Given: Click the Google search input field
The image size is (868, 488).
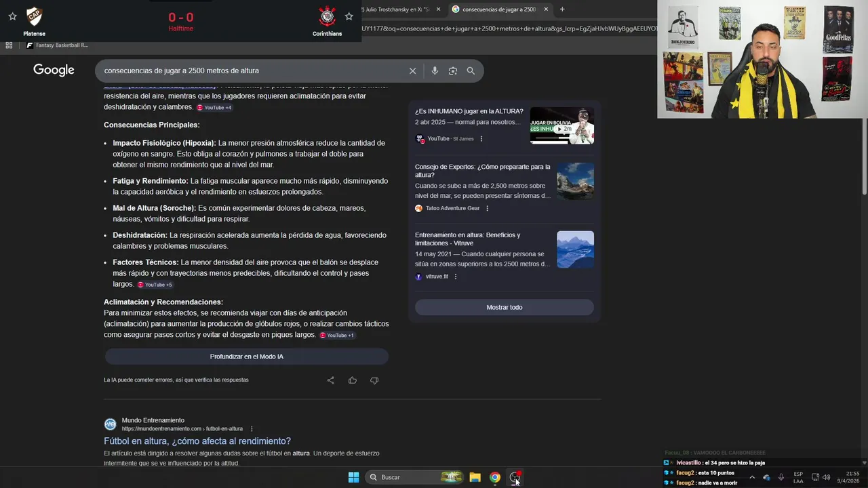Looking at the screenshot, I should coord(251,70).
